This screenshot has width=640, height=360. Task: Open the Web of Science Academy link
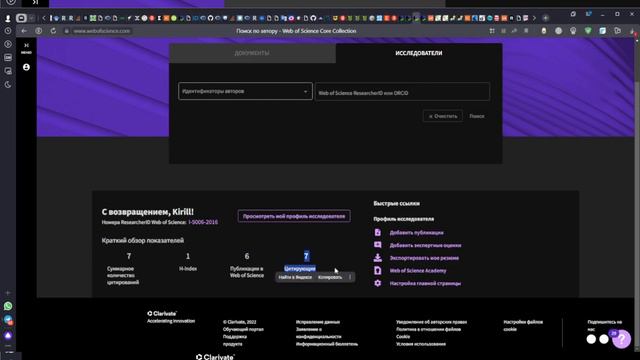pos(418,271)
